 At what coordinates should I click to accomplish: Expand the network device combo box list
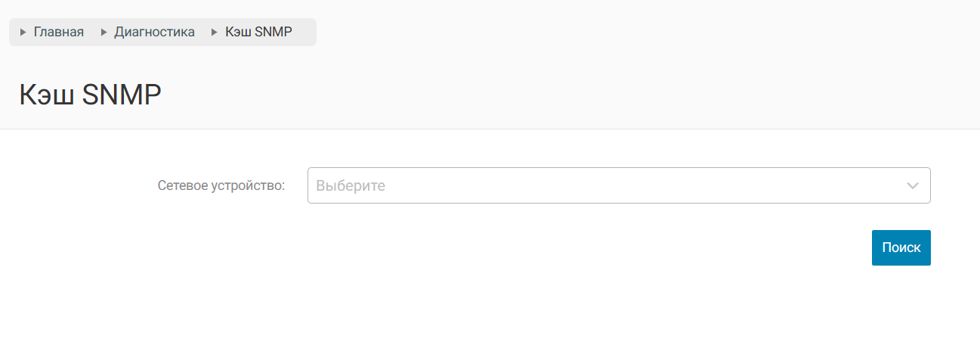coord(913,185)
